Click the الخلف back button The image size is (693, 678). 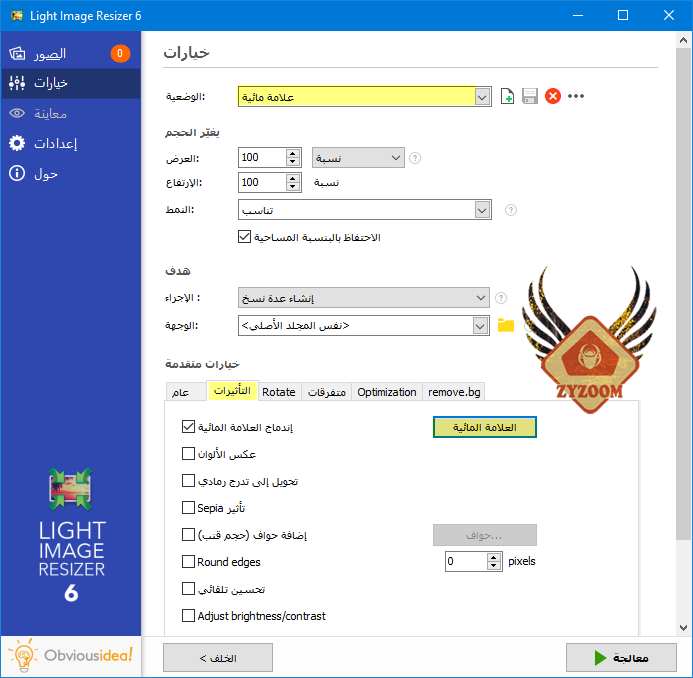(x=218, y=658)
